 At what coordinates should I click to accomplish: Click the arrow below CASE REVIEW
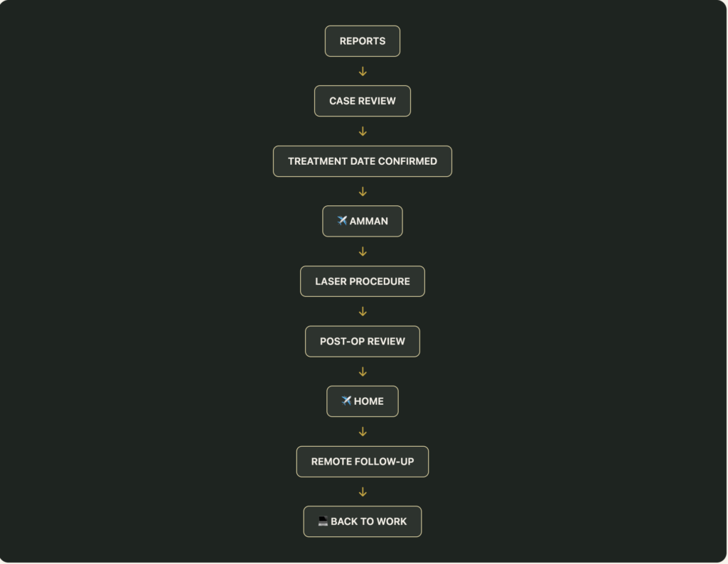click(x=363, y=131)
